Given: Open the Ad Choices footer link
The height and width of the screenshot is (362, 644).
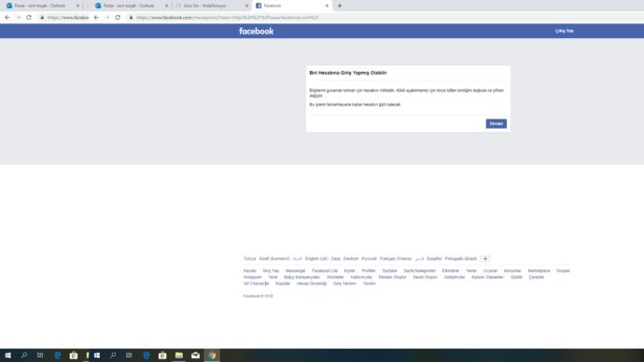Looking at the screenshot, I should click(256, 284).
